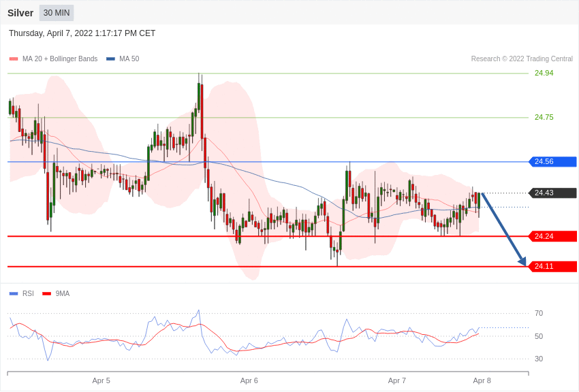This screenshot has height=392, width=579.
Task: Click the 9MA red legend swatch
Action: pos(46,293)
